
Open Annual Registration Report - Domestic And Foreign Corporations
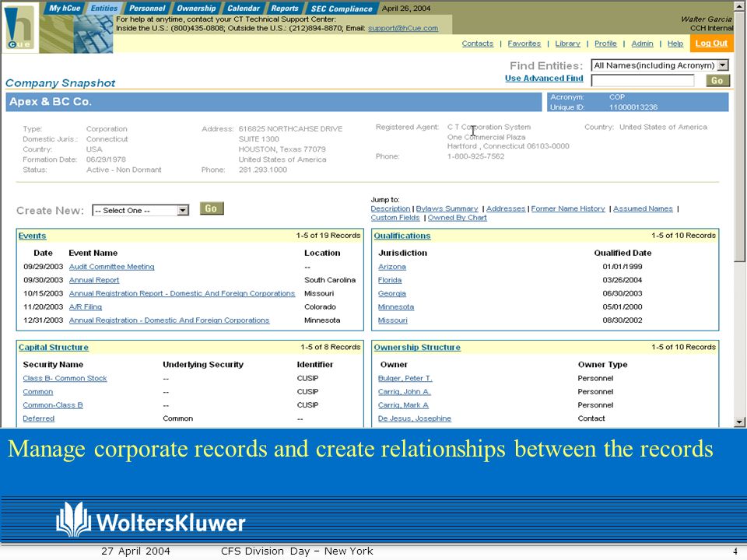click(182, 293)
